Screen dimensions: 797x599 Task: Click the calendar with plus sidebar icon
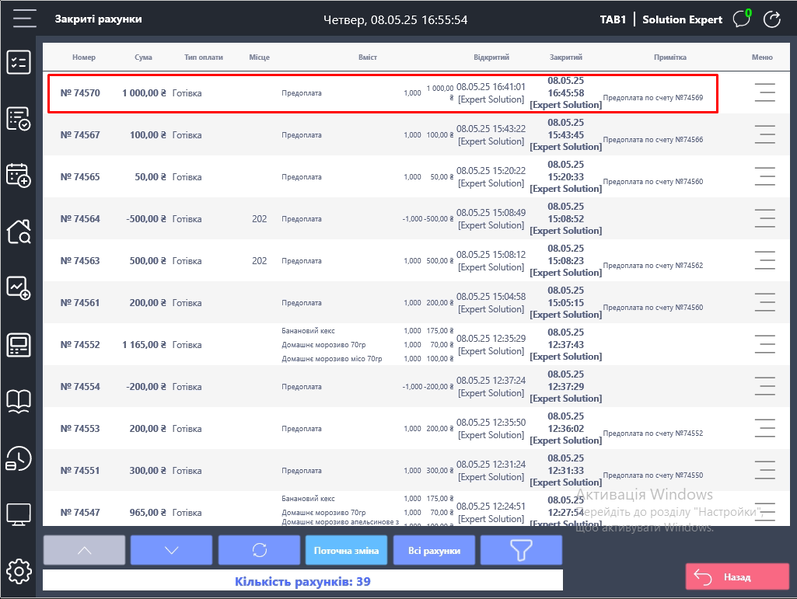(19, 175)
